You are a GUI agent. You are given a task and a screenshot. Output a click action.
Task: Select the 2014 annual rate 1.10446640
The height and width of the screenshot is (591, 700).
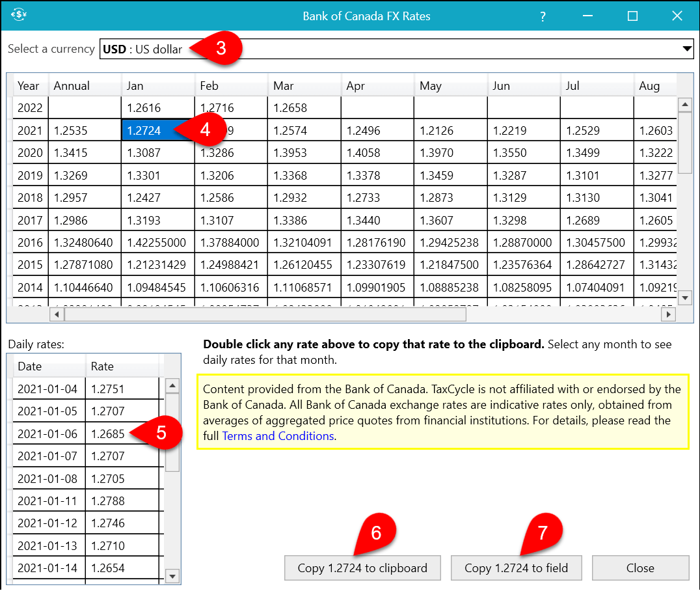pos(85,287)
